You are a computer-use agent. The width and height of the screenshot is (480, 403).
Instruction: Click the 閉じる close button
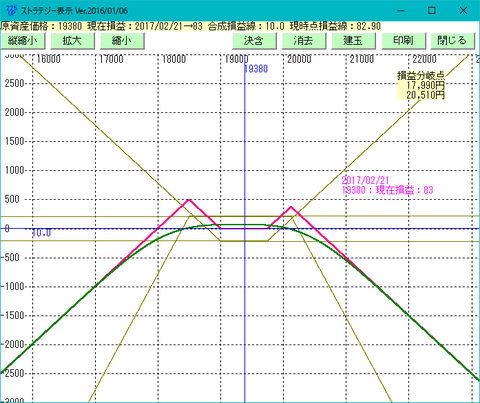pos(453,41)
